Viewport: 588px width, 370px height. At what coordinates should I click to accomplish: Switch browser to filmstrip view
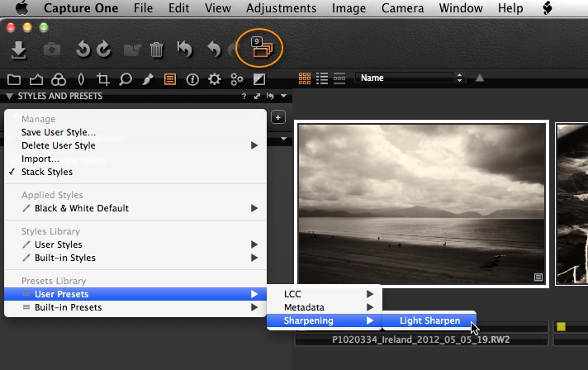339,78
